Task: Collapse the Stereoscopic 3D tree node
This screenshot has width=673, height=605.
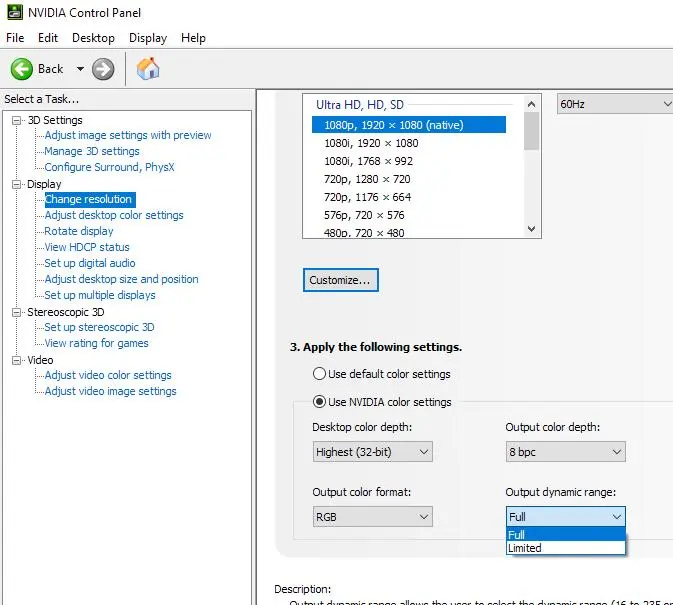Action: click(16, 312)
